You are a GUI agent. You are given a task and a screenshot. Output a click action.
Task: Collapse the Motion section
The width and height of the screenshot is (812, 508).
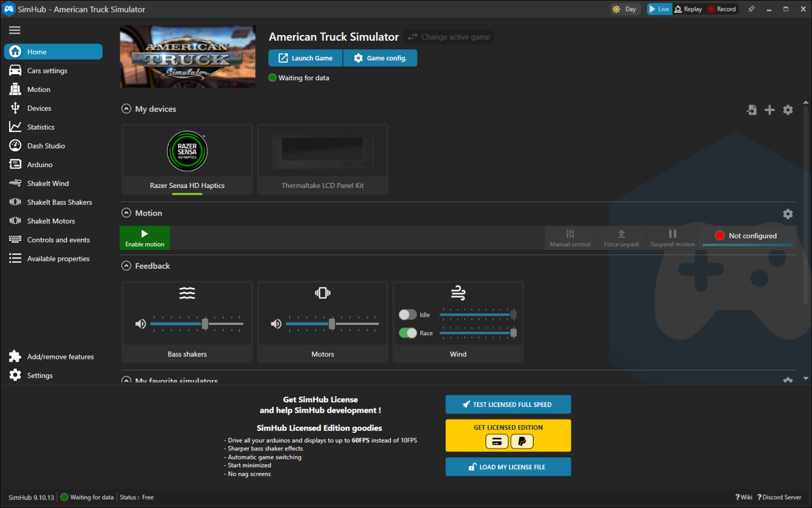tap(126, 213)
